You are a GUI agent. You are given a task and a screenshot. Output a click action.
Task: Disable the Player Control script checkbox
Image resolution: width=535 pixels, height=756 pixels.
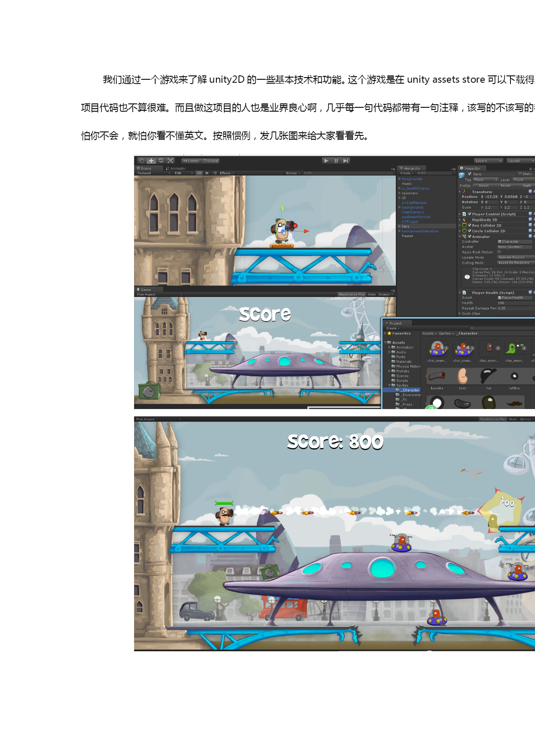click(x=469, y=214)
